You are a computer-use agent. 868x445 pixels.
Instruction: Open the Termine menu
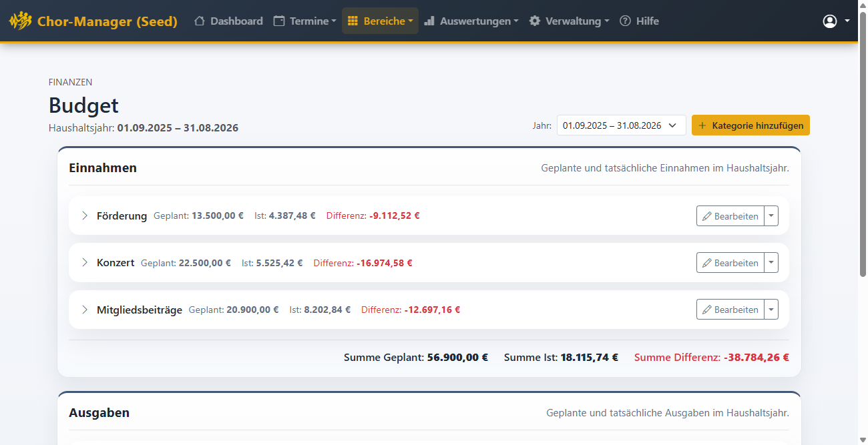pyautogui.click(x=304, y=21)
